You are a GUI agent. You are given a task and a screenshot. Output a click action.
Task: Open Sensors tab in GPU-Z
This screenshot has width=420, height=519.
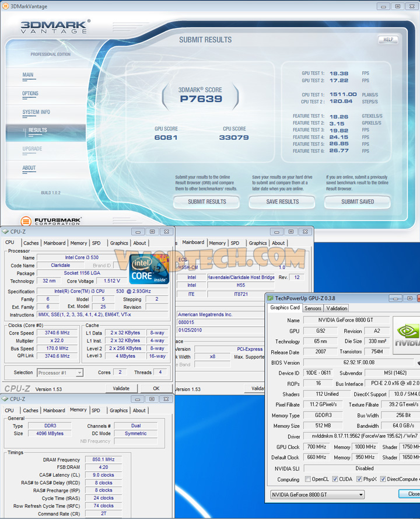click(313, 308)
